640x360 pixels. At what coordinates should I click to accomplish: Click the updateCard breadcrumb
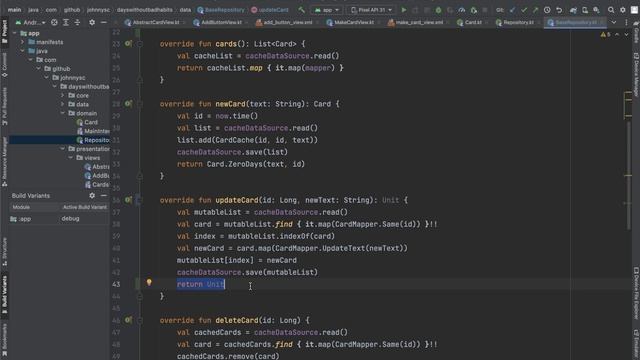269,10
